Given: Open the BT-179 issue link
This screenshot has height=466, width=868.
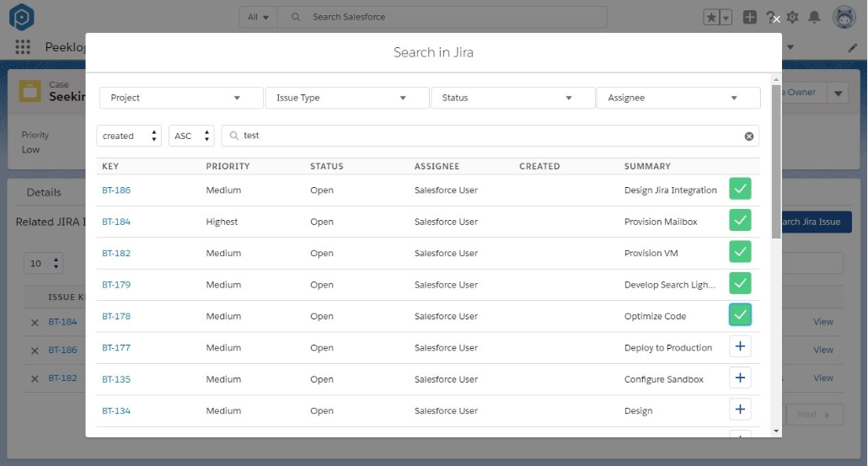Looking at the screenshot, I should click(x=116, y=285).
